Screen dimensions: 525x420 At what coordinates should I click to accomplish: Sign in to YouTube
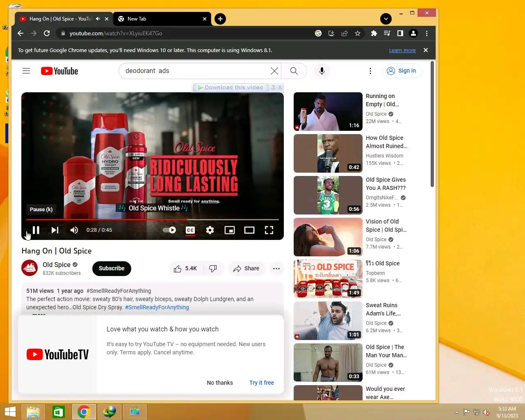coord(402,71)
